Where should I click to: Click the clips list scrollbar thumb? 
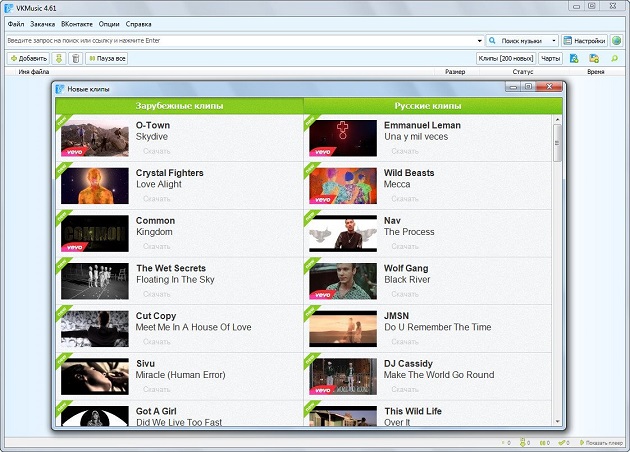557,143
